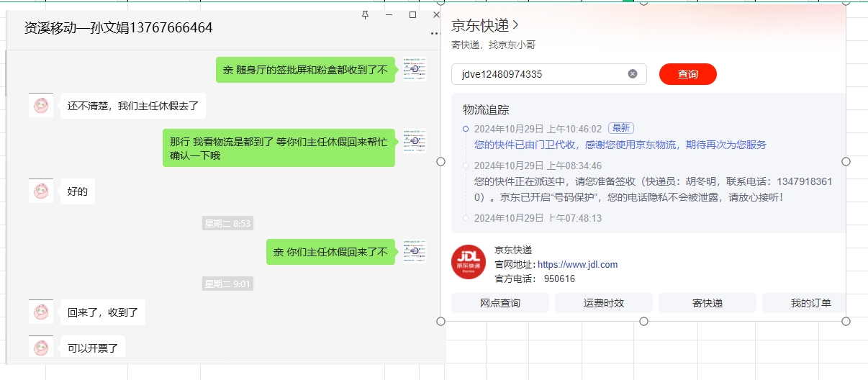Click tracking entry dated 上午07:48:13
868x380 pixels.
[x=538, y=218]
